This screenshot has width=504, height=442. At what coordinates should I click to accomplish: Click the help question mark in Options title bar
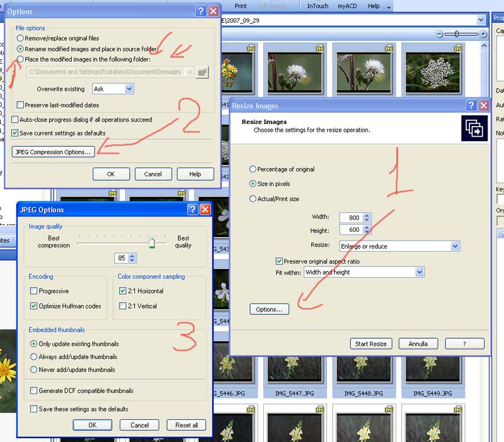pyautogui.click(x=200, y=11)
